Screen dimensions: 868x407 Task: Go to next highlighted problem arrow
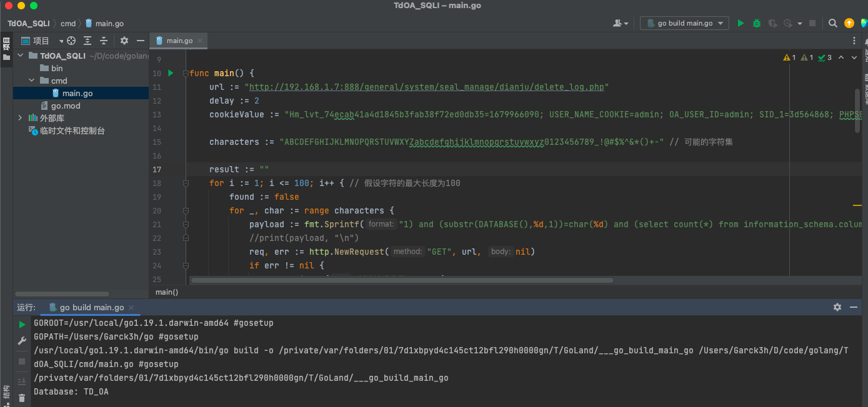pos(854,57)
